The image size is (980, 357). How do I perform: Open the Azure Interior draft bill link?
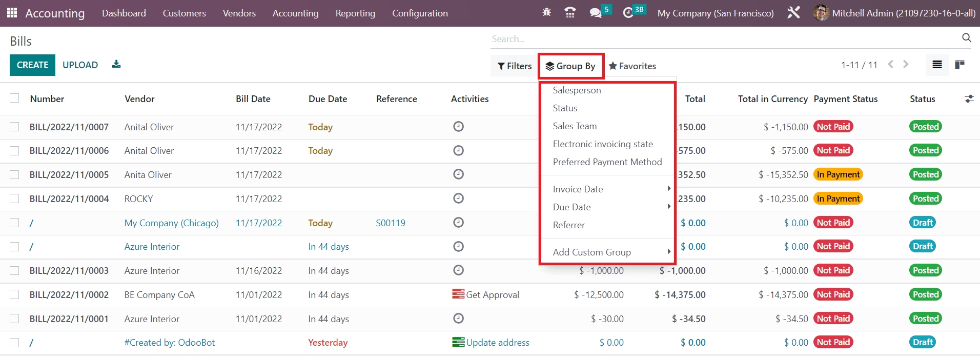tap(152, 247)
